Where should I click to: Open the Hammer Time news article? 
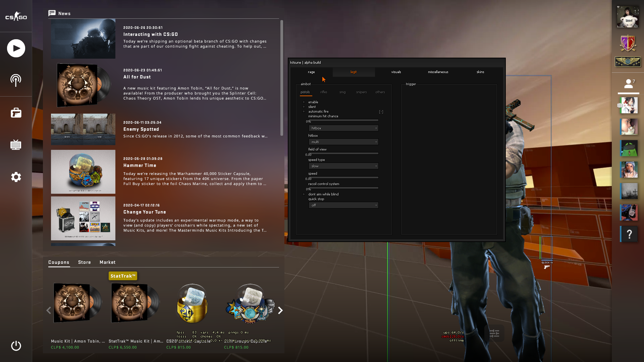click(140, 165)
